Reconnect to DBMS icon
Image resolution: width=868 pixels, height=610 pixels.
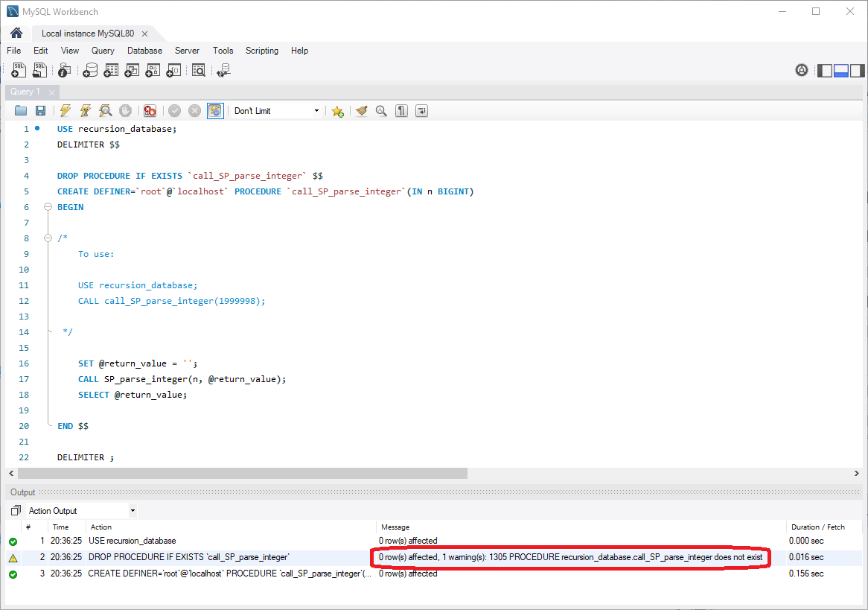point(223,70)
